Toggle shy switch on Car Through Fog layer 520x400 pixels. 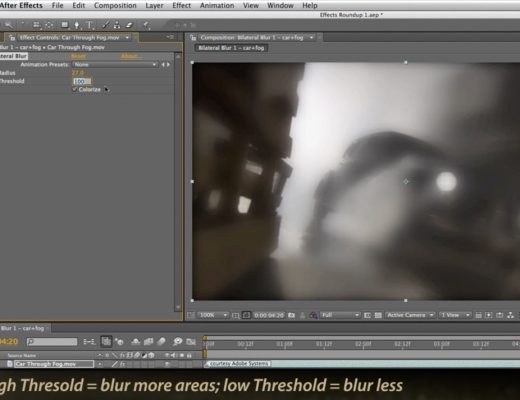click(x=100, y=364)
